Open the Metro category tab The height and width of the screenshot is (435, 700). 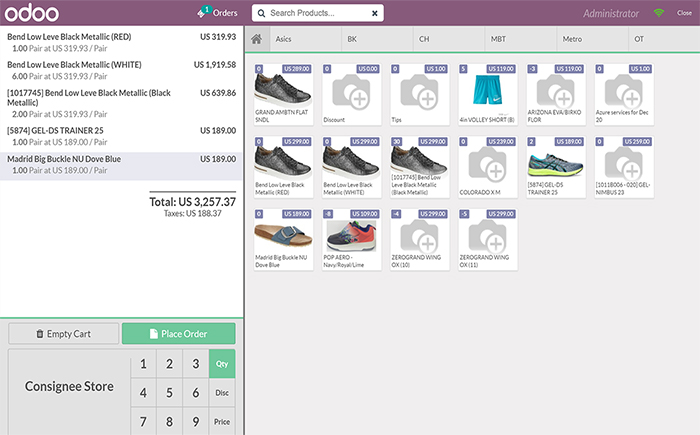[593, 39]
